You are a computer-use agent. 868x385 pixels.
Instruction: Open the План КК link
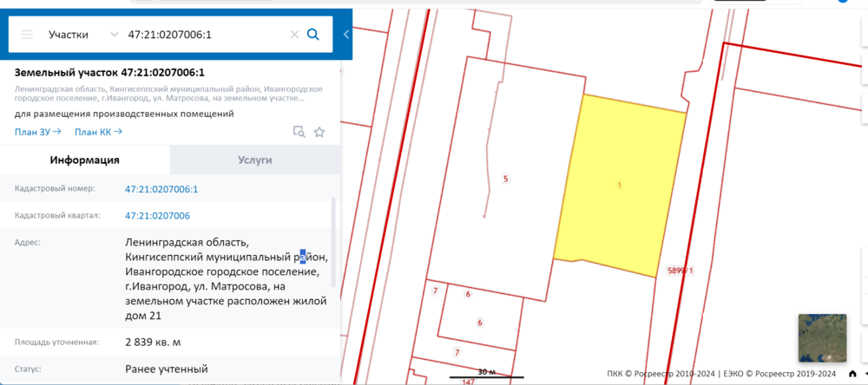pyautogui.click(x=98, y=132)
